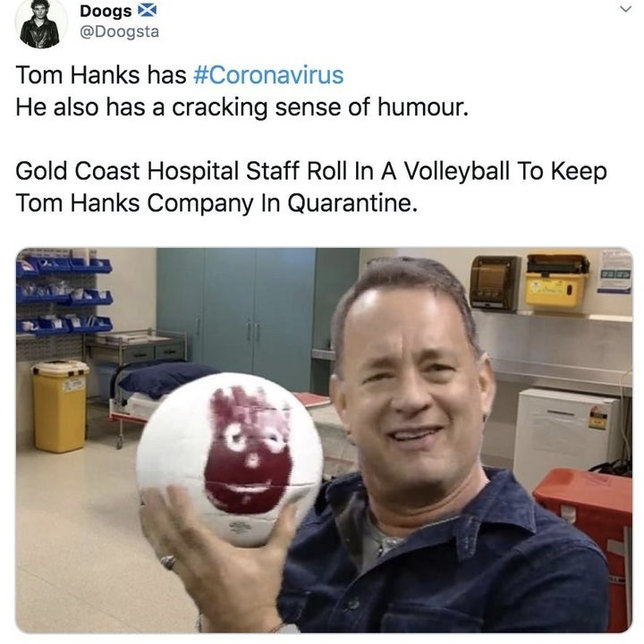Click the Doogs display name
Image resolution: width=644 pixels, height=644 pixels.
point(106,11)
